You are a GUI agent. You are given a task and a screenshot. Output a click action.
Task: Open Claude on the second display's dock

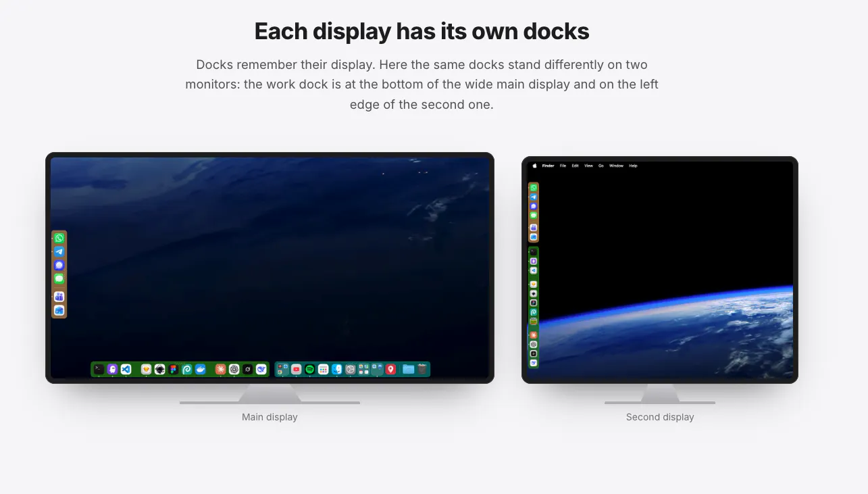[534, 335]
